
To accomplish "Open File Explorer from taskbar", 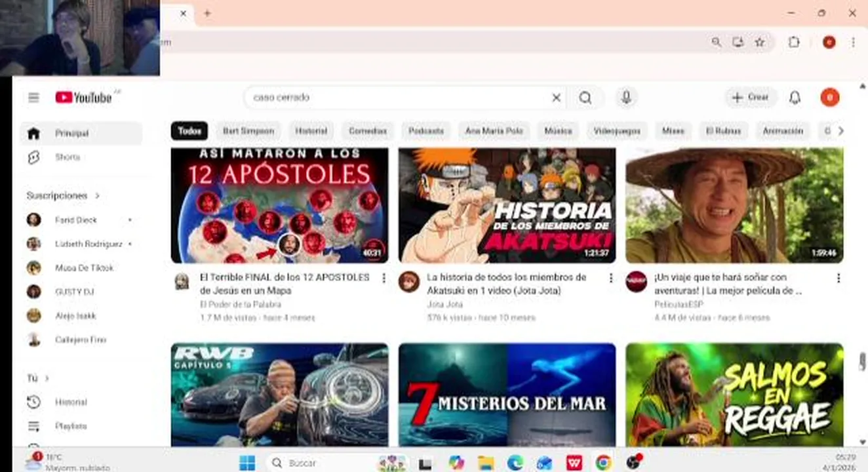I will (x=486, y=463).
